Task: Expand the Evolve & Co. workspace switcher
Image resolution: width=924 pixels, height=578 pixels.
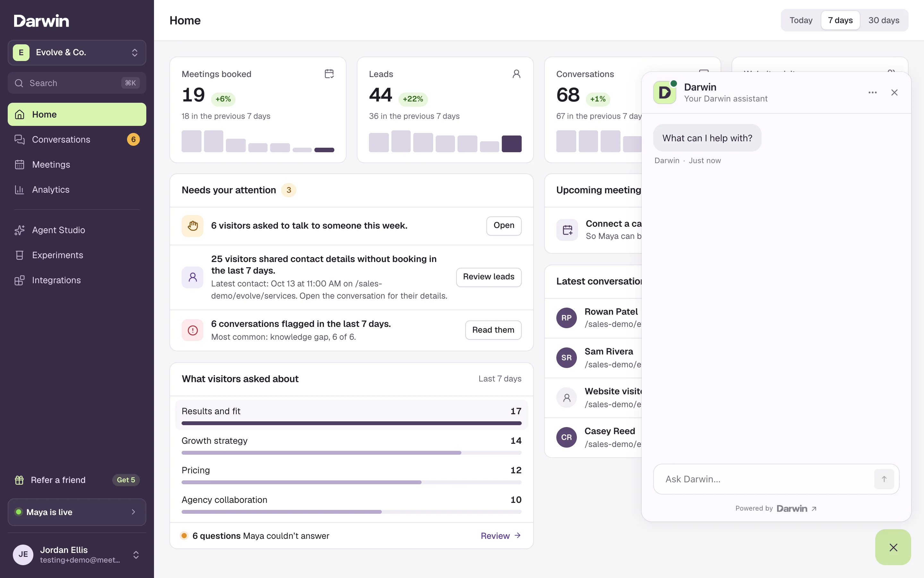Action: point(77,52)
